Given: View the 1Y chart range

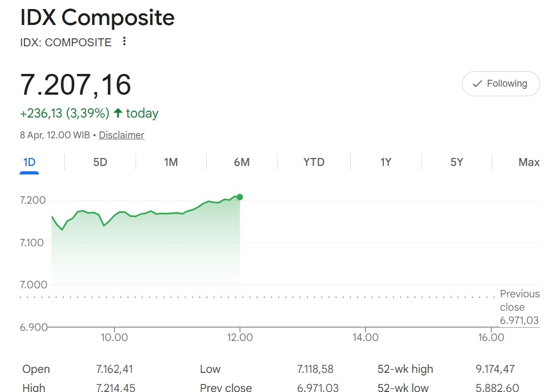Looking at the screenshot, I should pyautogui.click(x=385, y=162).
